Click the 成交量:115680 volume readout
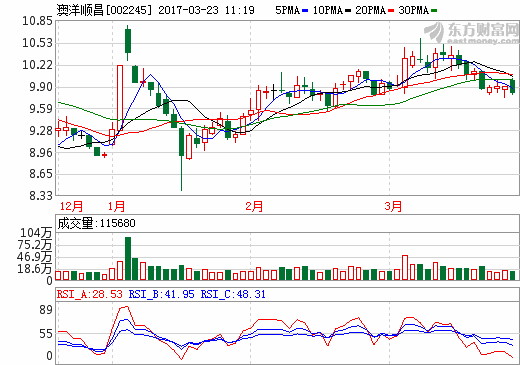This screenshot has height=365, width=520. pos(96,223)
